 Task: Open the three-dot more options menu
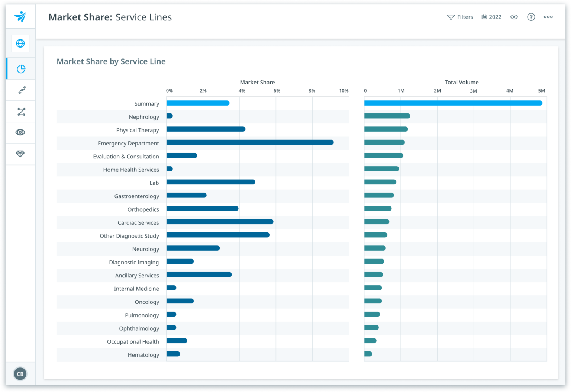(548, 17)
